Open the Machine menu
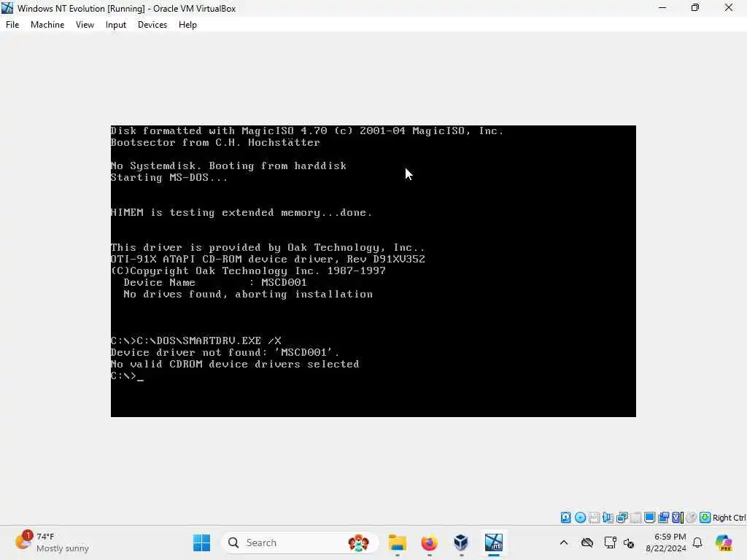The height and width of the screenshot is (560, 747). click(47, 25)
